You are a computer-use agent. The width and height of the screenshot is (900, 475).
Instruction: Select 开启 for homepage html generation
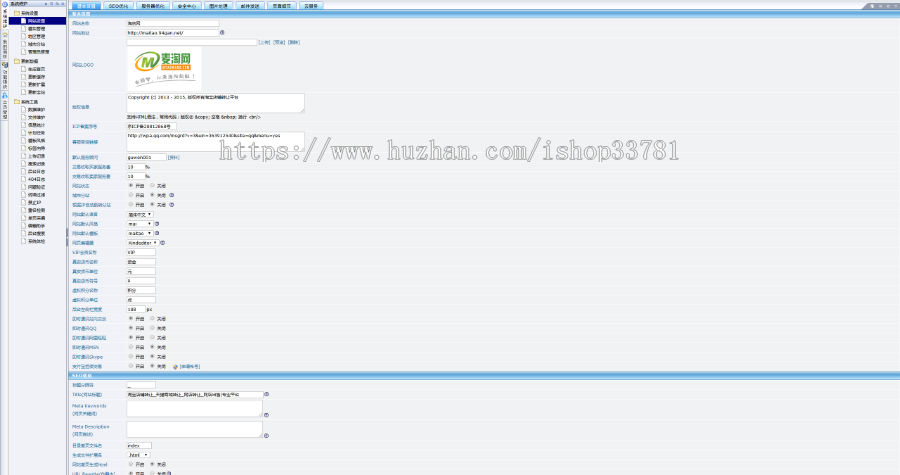(x=131, y=464)
